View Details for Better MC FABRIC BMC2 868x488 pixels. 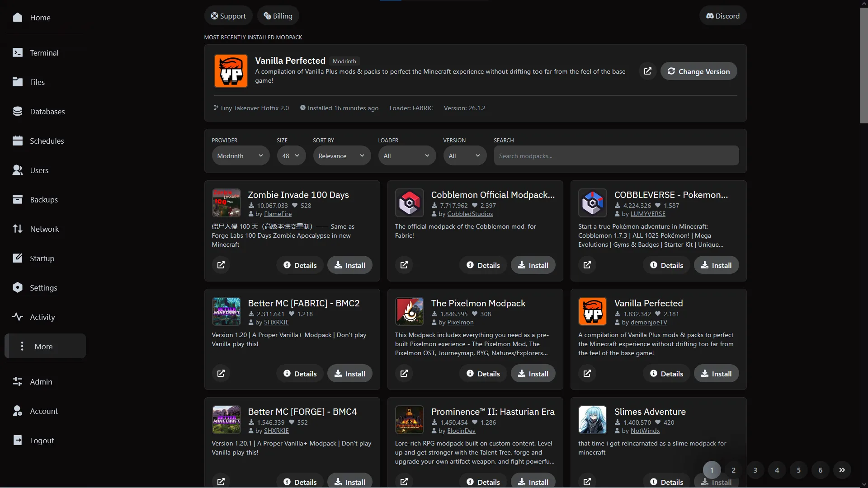pos(300,373)
